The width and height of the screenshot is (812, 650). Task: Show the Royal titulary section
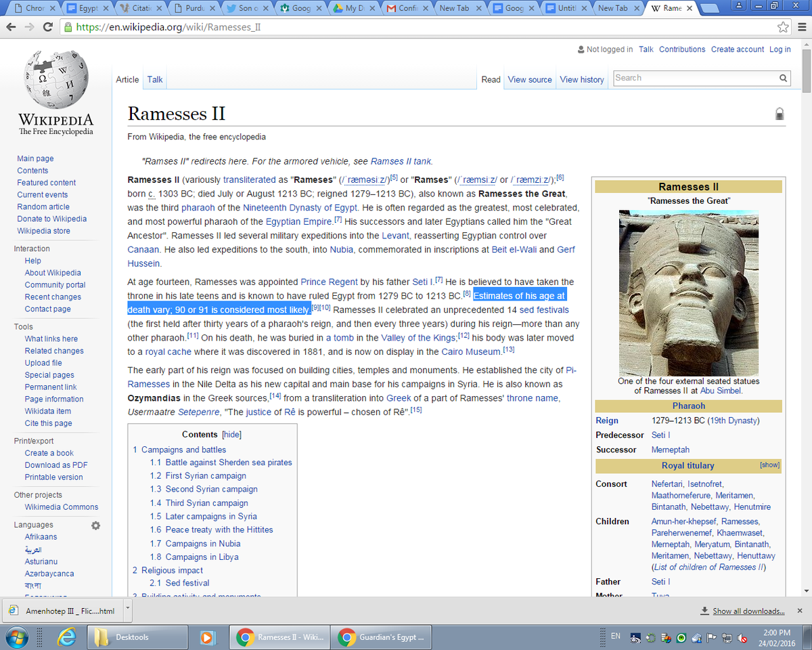coord(770,465)
